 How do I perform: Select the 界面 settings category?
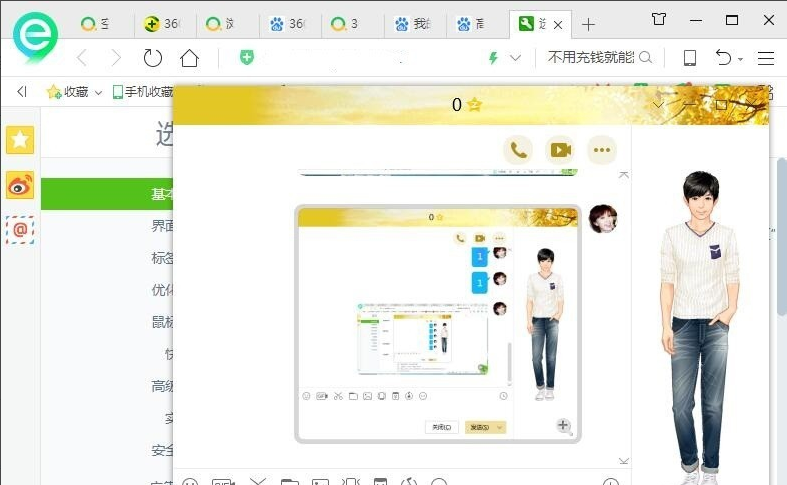point(162,226)
